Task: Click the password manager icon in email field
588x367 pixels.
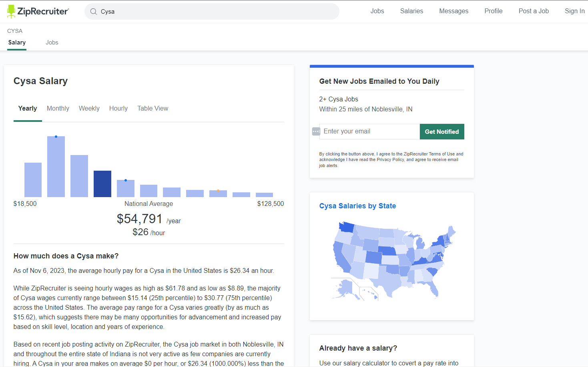Action: [316, 131]
